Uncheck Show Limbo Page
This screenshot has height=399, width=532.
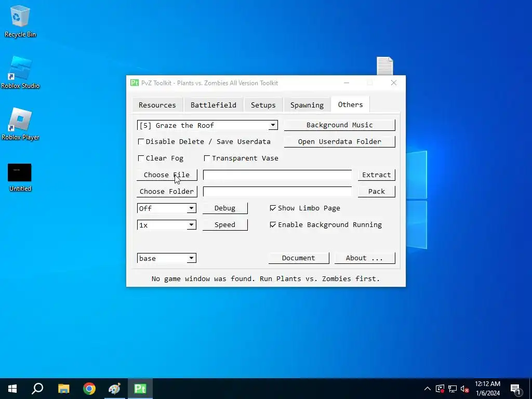[x=273, y=208]
